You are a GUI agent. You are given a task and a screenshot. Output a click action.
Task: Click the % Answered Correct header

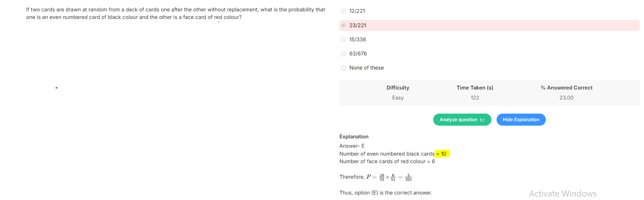[x=567, y=88]
